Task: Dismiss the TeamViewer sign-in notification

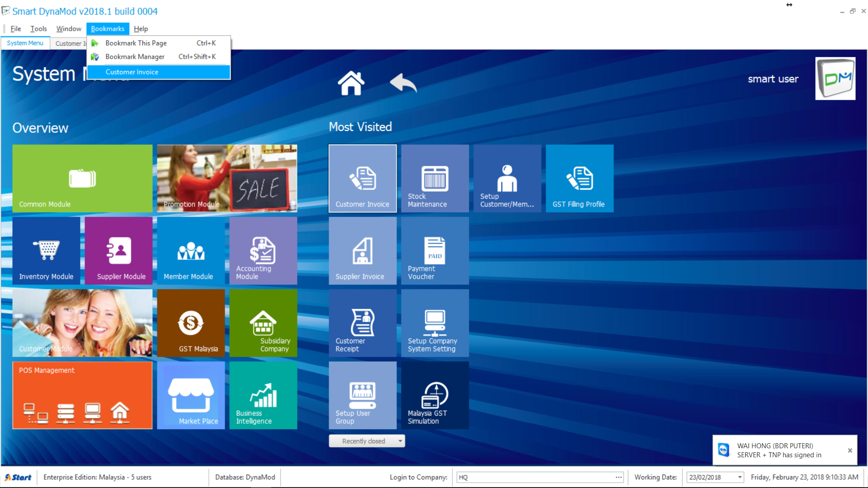Action: tap(850, 450)
